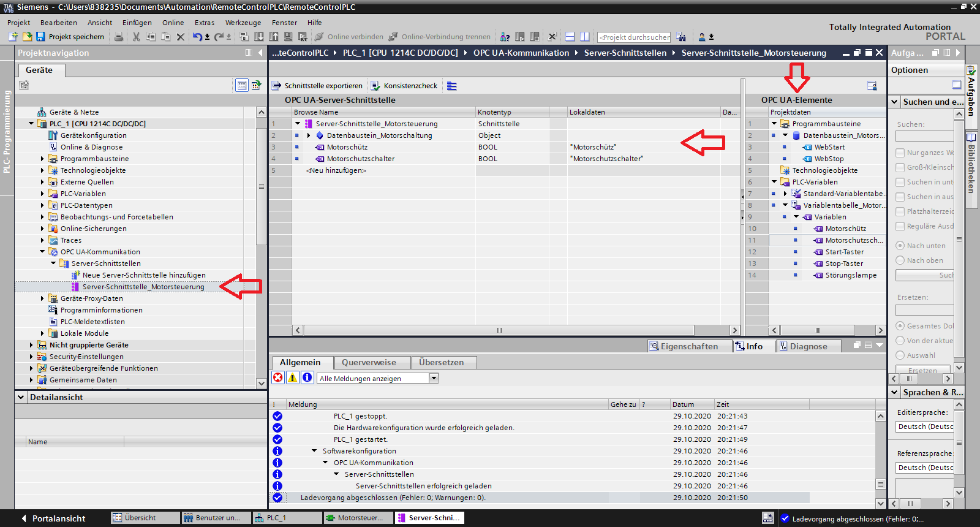Screen dimensions: 980x527
Task: Select the 'Gesamtes Dokument' radio button
Action: (x=900, y=326)
